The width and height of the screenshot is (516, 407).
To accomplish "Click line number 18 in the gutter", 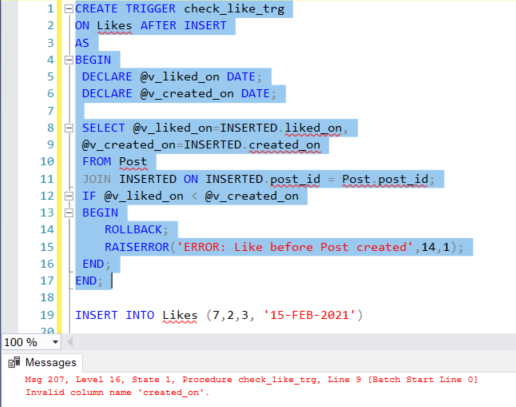I will pyautogui.click(x=47, y=297).
